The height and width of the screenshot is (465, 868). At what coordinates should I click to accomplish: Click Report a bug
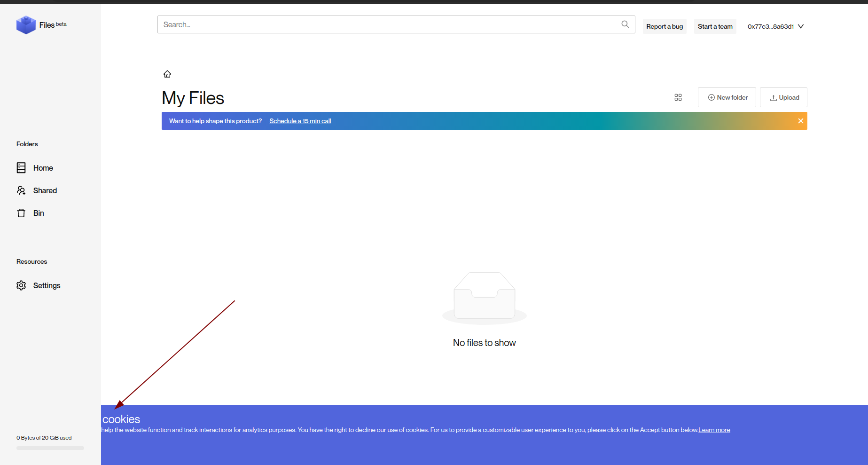[664, 26]
